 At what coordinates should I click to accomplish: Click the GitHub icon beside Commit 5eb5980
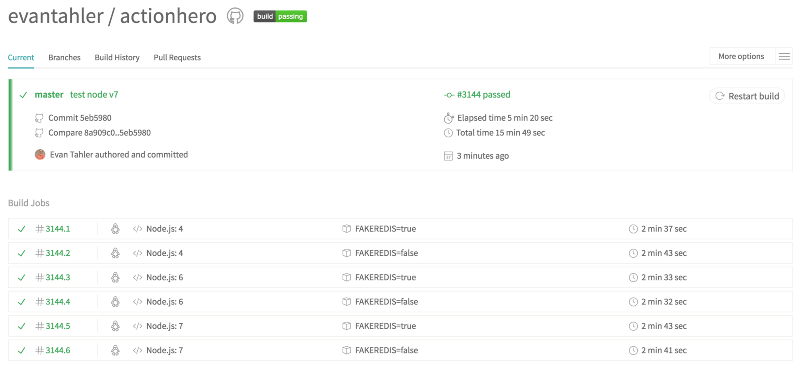coord(39,118)
